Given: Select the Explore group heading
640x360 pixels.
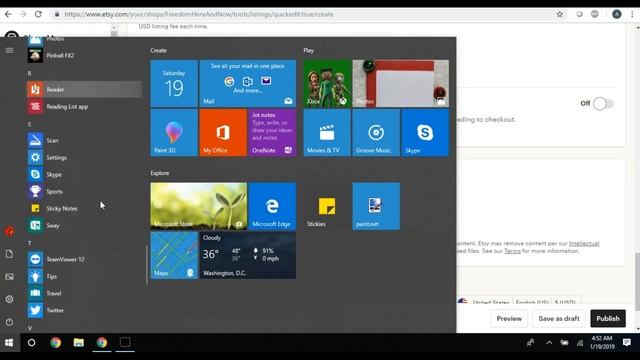Looking at the screenshot, I should click(160, 173).
